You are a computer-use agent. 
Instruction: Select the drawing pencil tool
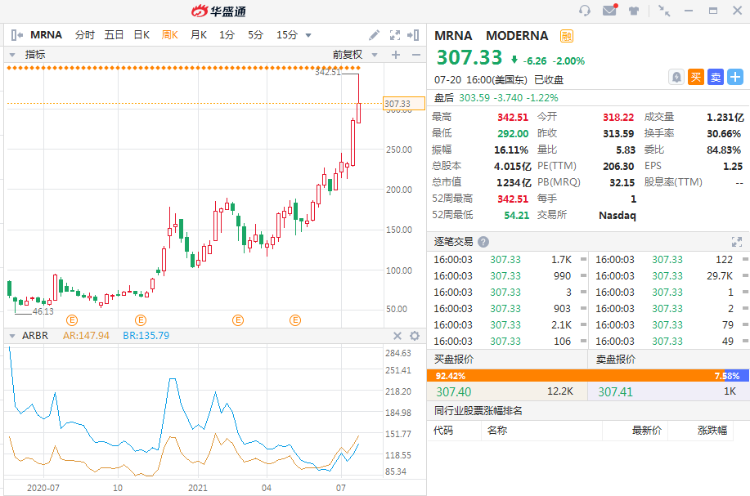pos(374,35)
